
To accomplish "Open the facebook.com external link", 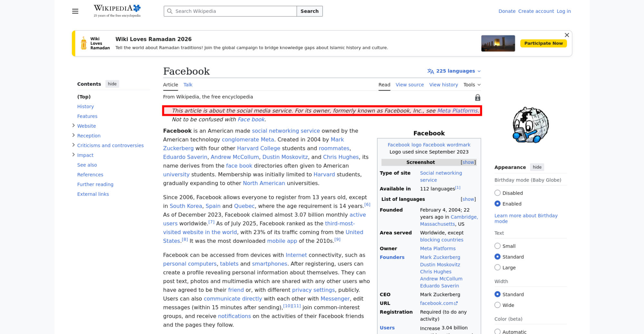I will 438,303.
